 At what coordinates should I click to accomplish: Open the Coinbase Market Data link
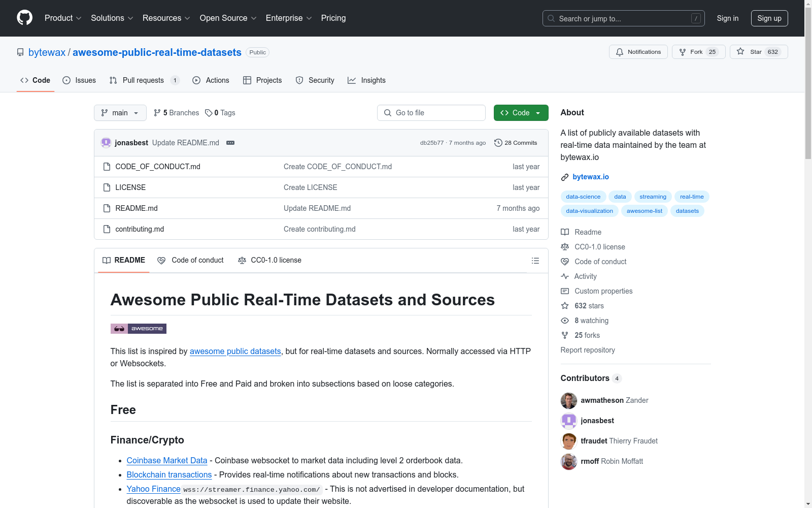click(167, 460)
